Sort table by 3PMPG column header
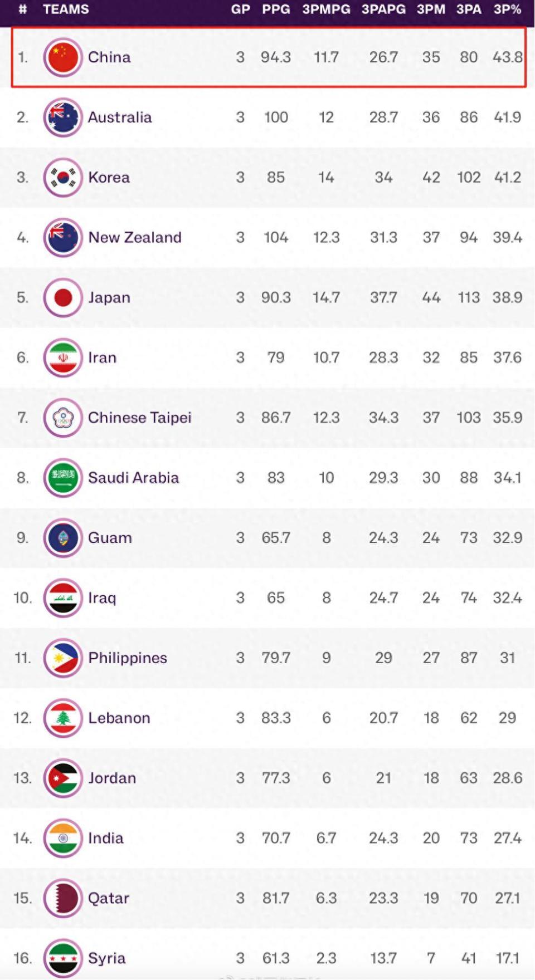The height and width of the screenshot is (980, 535). pyautogui.click(x=326, y=9)
